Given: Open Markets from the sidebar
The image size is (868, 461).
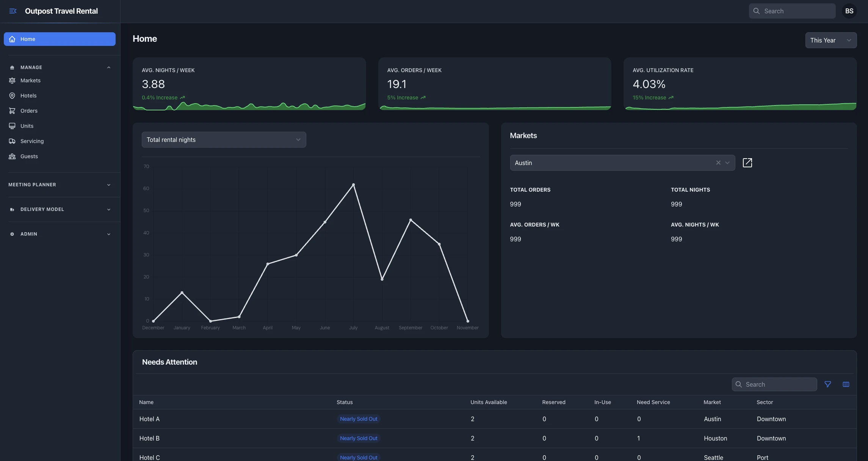Looking at the screenshot, I should pyautogui.click(x=30, y=80).
